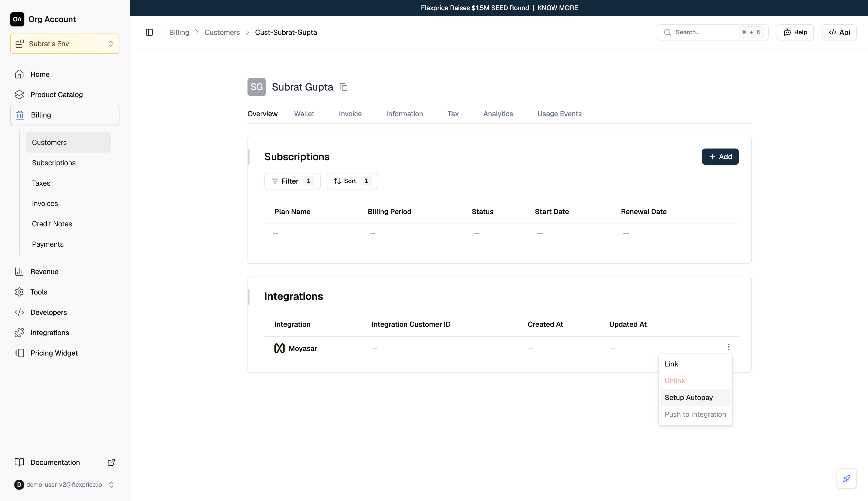Open Pricing Widget in the sidebar
The width and height of the screenshot is (868, 501).
pos(65,353)
